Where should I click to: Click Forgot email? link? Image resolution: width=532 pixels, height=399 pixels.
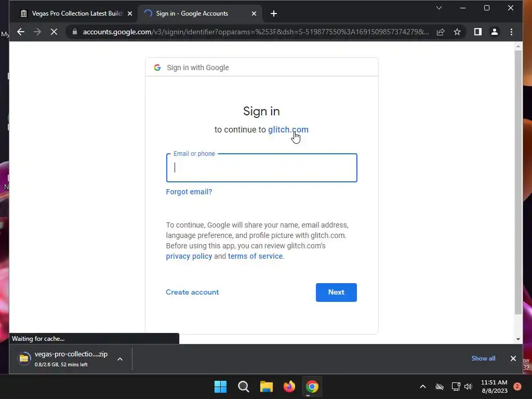click(x=189, y=192)
